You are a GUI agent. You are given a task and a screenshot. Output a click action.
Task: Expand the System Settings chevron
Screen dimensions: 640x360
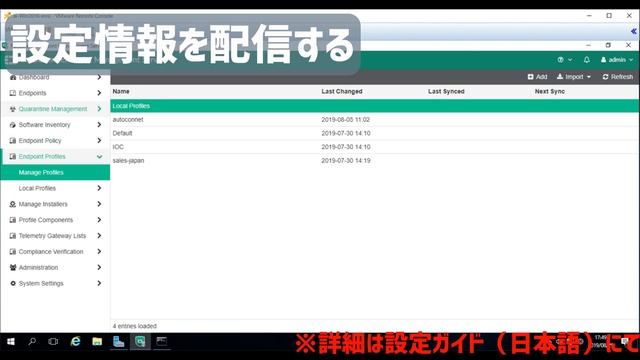pyautogui.click(x=99, y=283)
